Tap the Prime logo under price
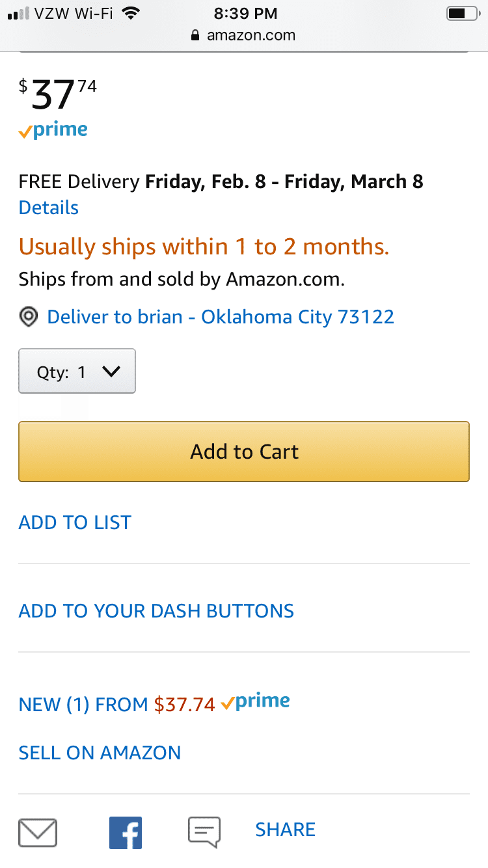 (x=53, y=130)
